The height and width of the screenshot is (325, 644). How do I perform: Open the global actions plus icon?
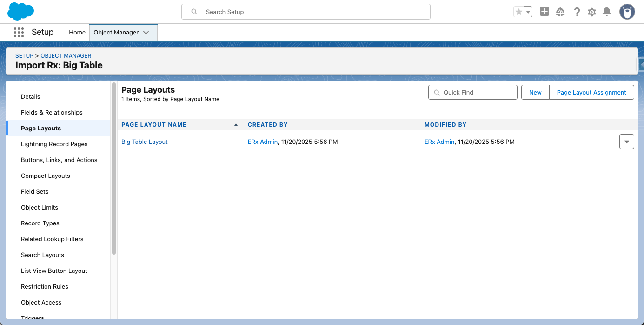click(x=544, y=12)
